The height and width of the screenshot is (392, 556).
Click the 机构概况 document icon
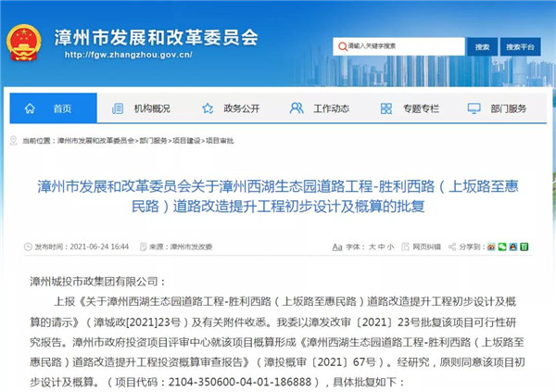click(118, 108)
